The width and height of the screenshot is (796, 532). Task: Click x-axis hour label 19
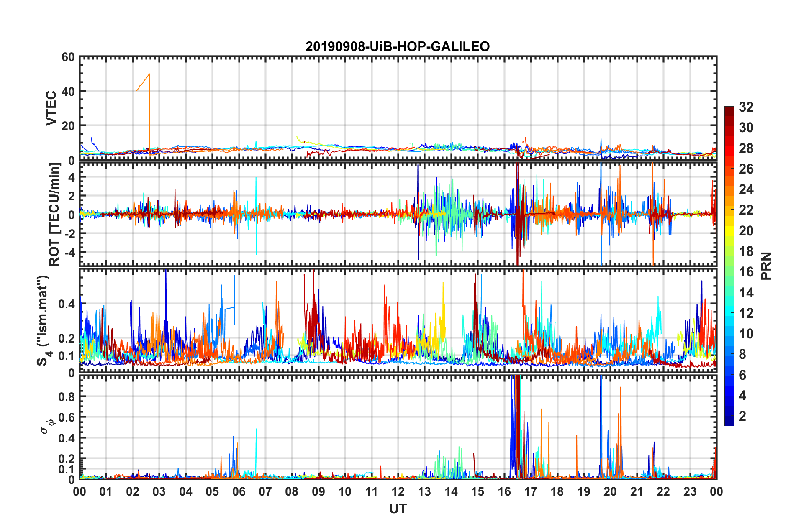click(584, 491)
